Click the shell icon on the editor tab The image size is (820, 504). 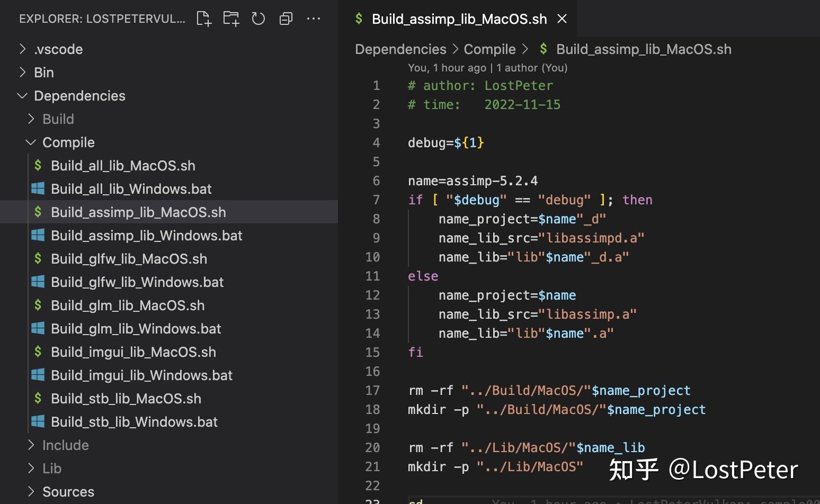pyautogui.click(x=359, y=19)
